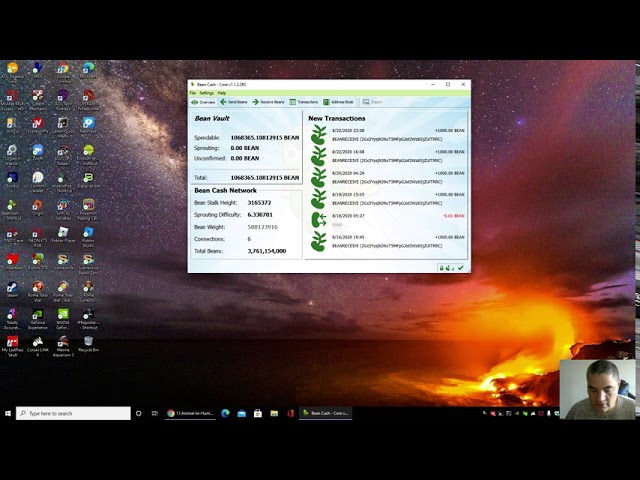Open the Origin desktop icon
Screen dimensions: 640x480
coord(38,208)
